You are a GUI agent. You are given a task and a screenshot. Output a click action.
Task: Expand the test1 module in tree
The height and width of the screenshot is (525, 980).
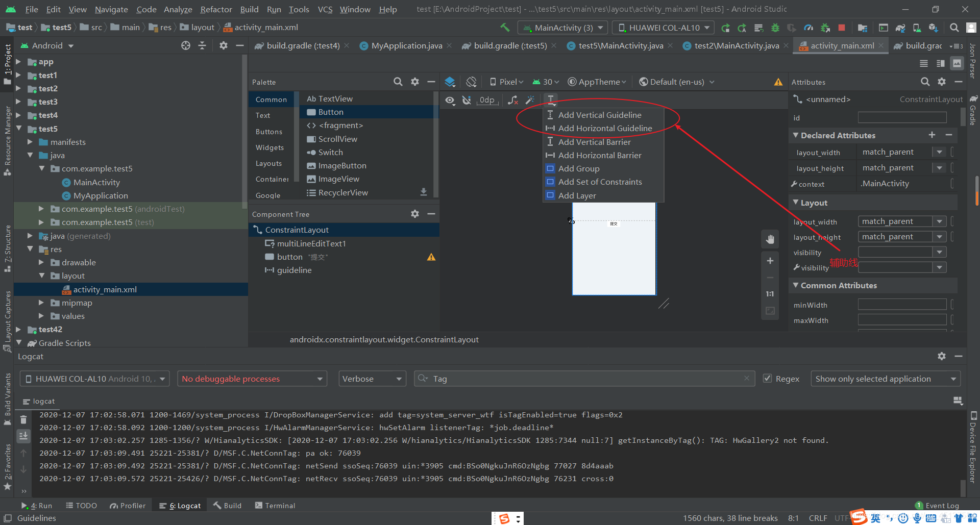(x=18, y=75)
